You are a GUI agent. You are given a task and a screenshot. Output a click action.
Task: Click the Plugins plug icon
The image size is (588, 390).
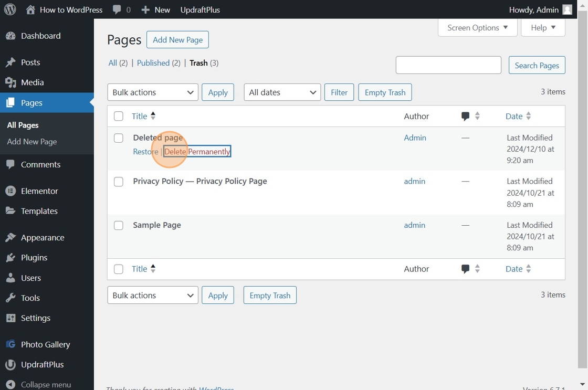tap(10, 258)
